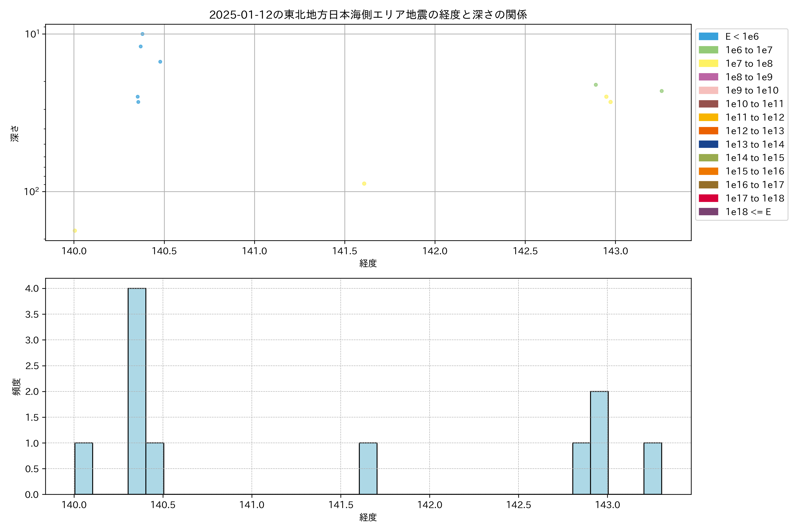Click the yellow scatter point near 141.6
The height and width of the screenshot is (532, 798).
(364, 184)
